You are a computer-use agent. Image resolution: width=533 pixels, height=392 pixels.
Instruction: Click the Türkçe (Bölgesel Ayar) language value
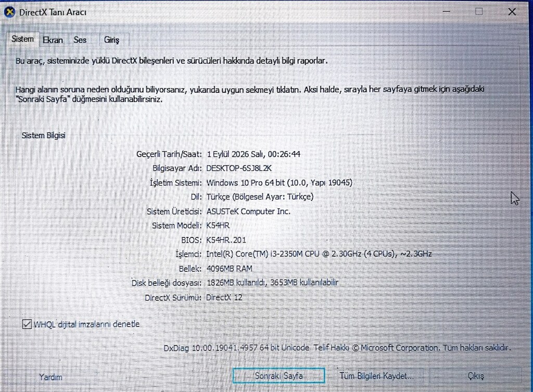pyautogui.click(x=260, y=197)
